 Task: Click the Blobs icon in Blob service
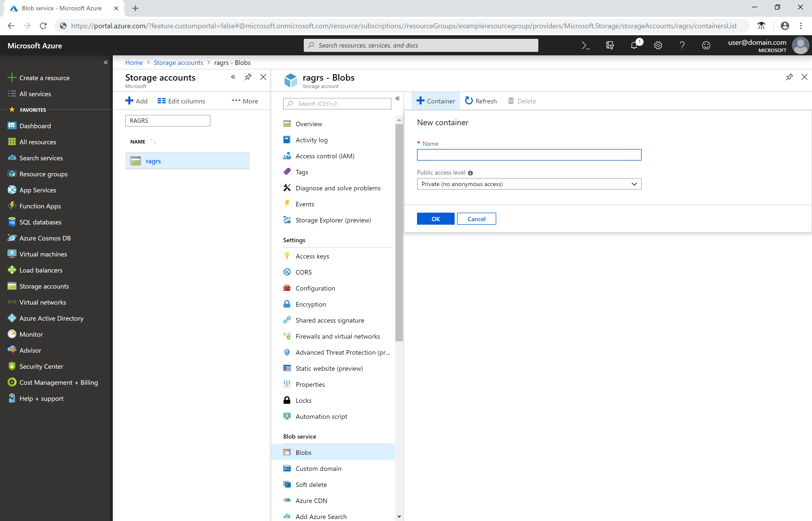288,452
